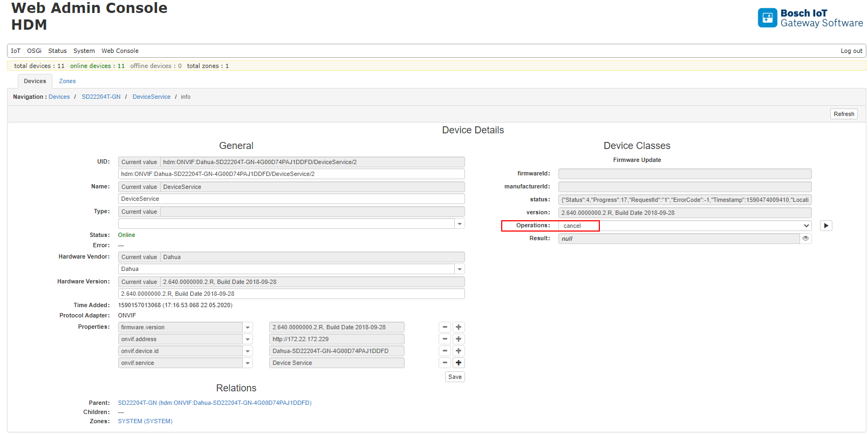Click plus button on onvif.service row
868x434 pixels.
click(459, 363)
